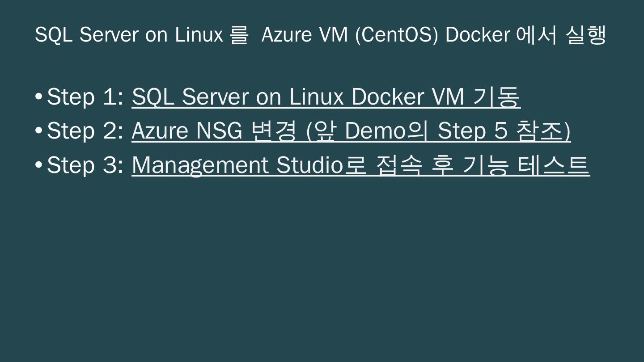Click the slide title starting with SQL Server on Linux
Viewport: 644px width, 362px height.
(x=320, y=34)
